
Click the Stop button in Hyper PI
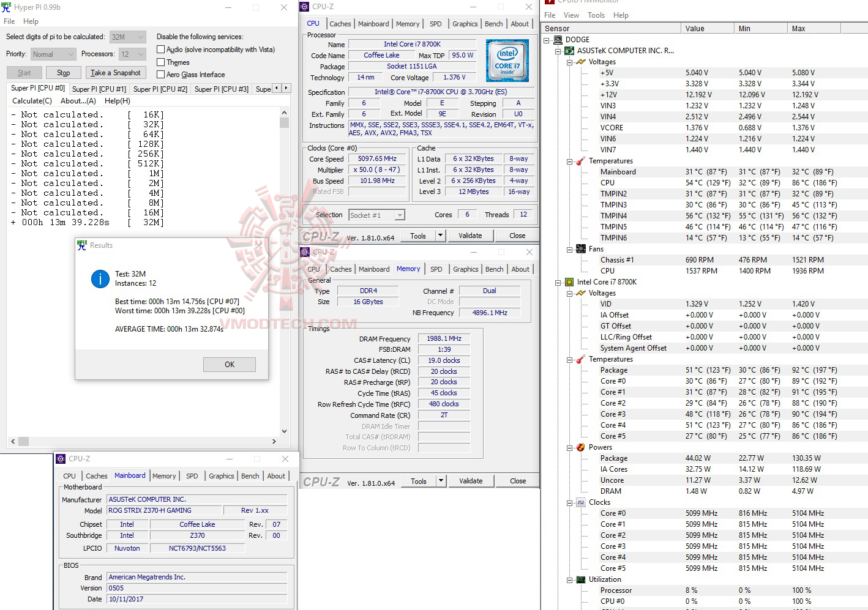click(64, 73)
